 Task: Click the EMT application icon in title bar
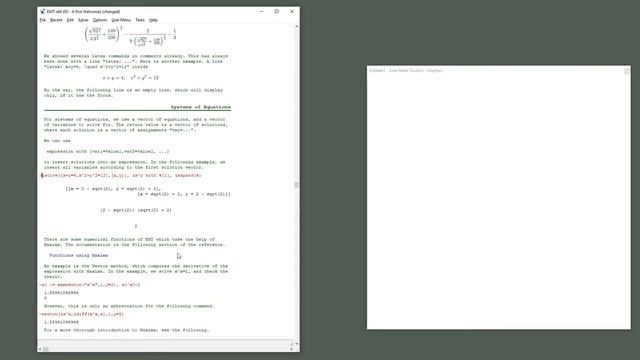[42, 11]
